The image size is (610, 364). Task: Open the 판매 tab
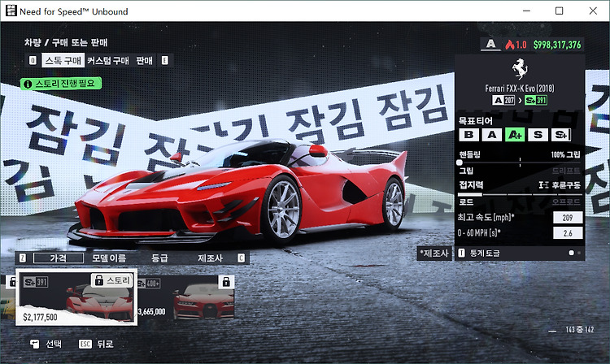click(144, 61)
